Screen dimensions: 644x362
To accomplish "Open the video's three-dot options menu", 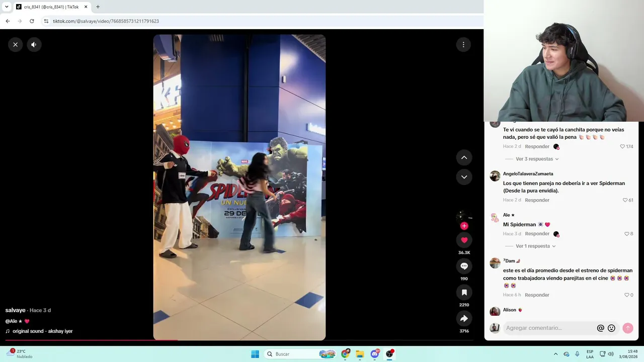I will pyautogui.click(x=463, y=45).
